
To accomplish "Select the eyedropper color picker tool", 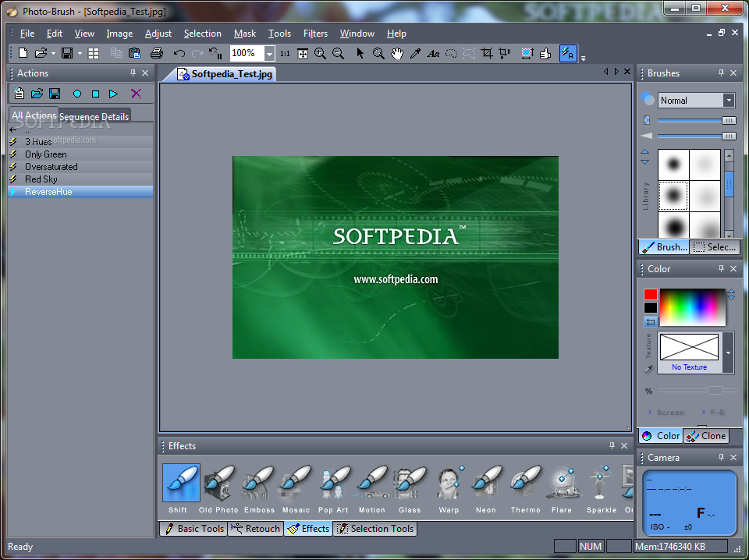I will click(415, 53).
